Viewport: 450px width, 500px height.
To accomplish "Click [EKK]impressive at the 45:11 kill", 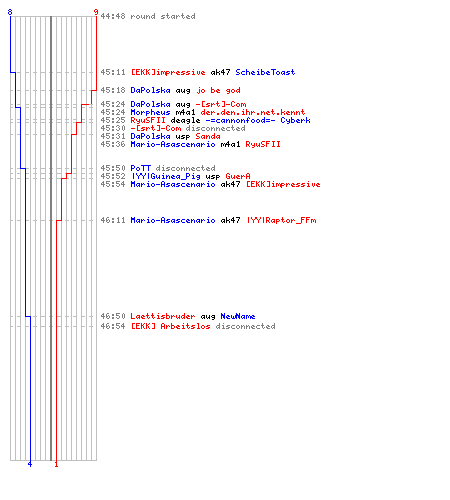I will click(168, 72).
